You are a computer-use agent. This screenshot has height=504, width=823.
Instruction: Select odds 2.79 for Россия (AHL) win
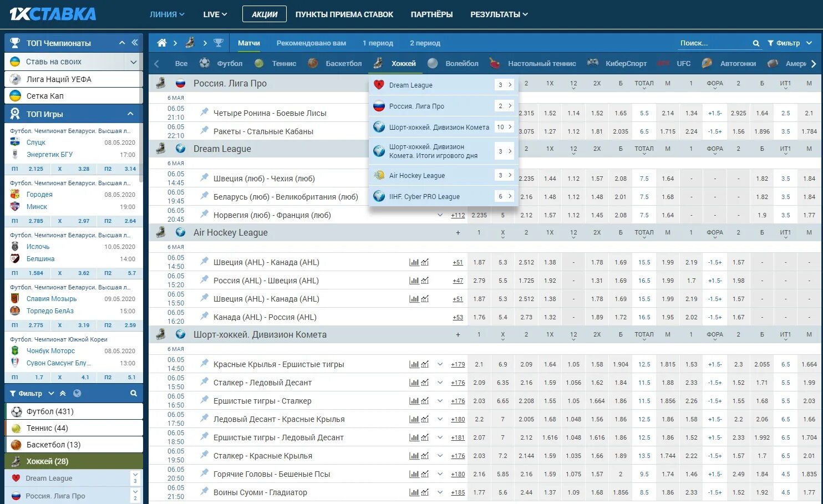pyautogui.click(x=479, y=281)
